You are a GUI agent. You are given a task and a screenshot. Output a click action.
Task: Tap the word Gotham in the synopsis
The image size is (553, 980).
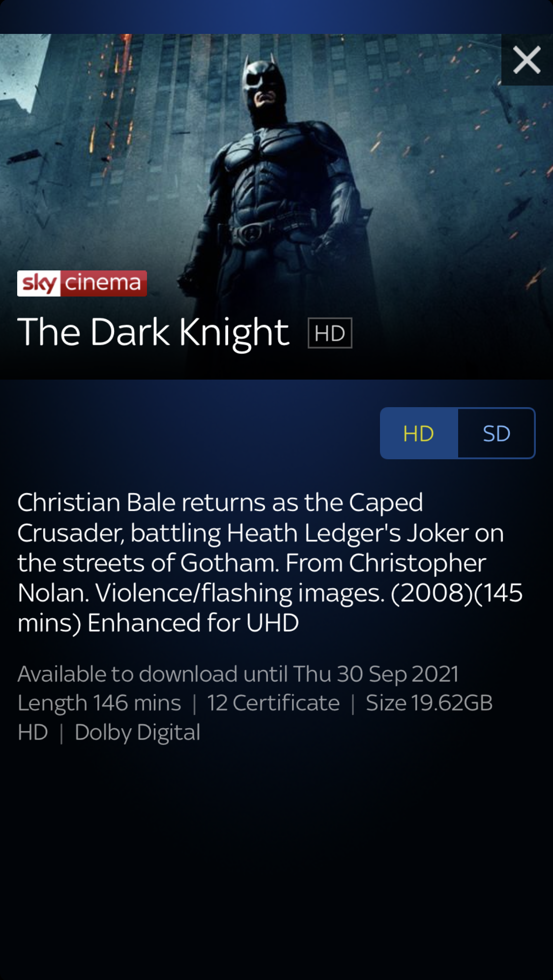click(x=229, y=563)
